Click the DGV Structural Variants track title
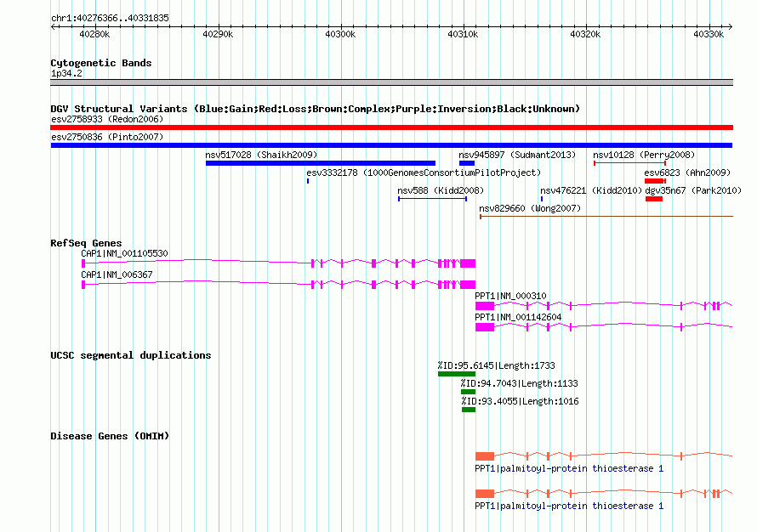 (315, 109)
